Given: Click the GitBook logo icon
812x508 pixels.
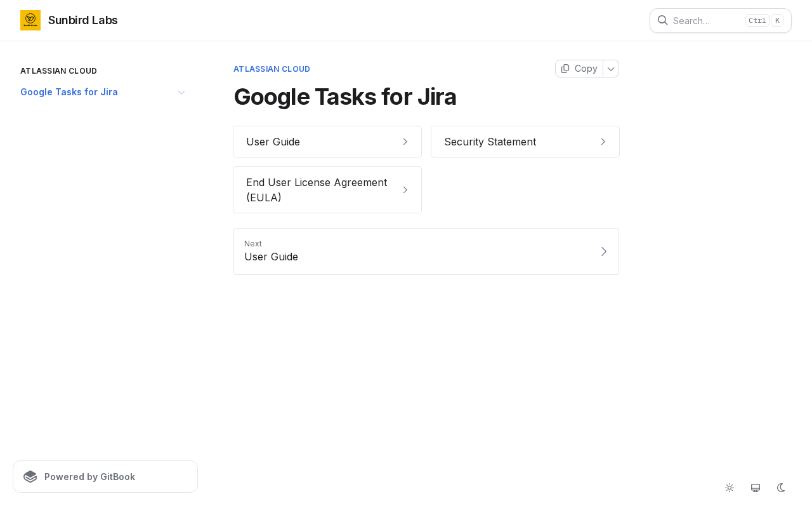Looking at the screenshot, I should (x=30, y=477).
